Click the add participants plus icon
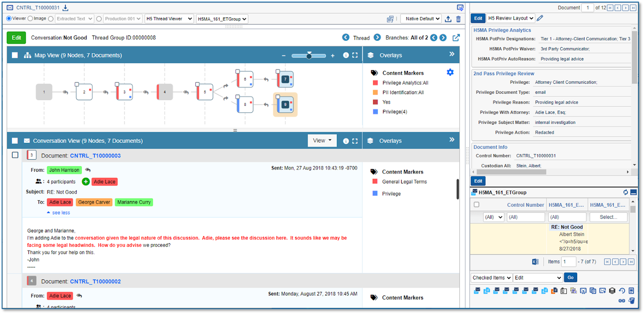 click(x=86, y=182)
